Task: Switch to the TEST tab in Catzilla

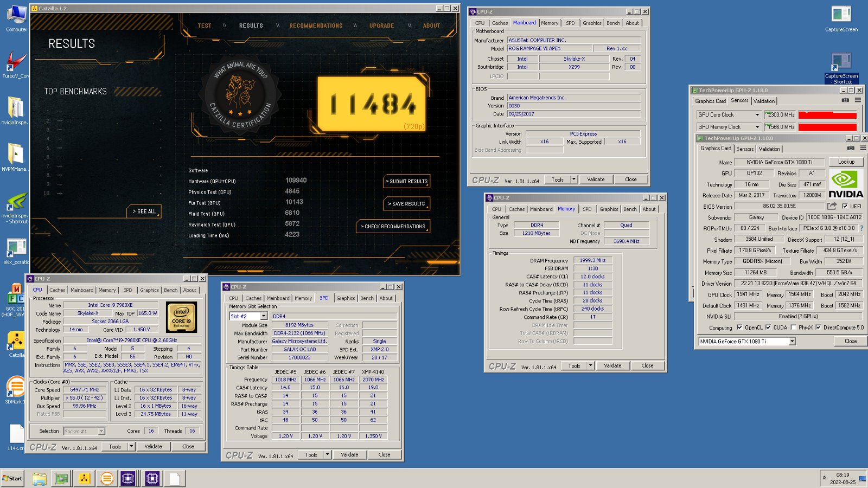Action: click(205, 25)
